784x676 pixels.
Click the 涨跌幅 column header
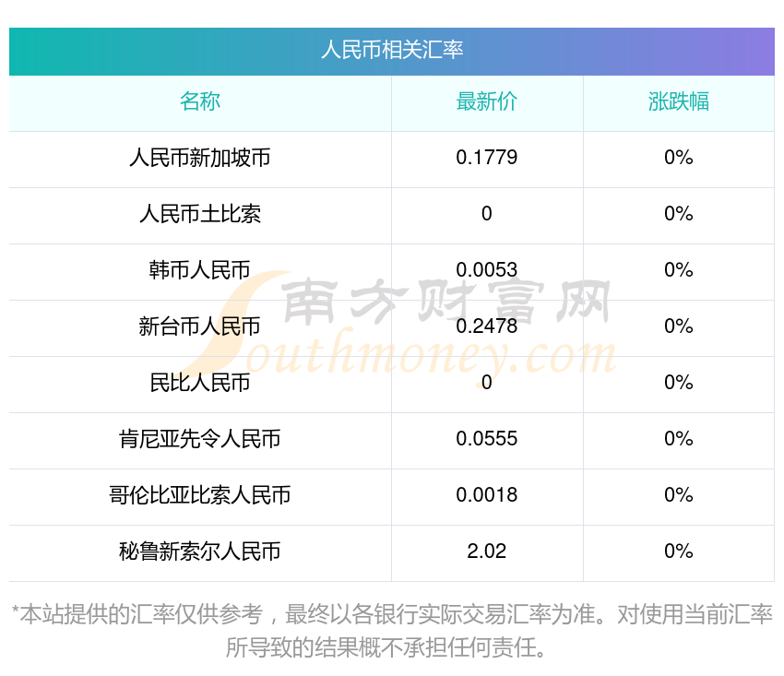coord(679,101)
